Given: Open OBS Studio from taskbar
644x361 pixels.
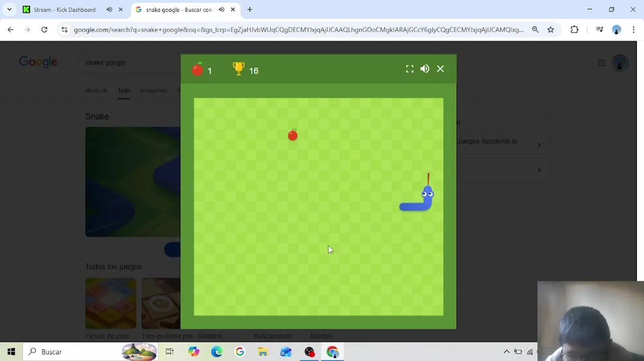Looking at the screenshot, I should tap(309, 352).
